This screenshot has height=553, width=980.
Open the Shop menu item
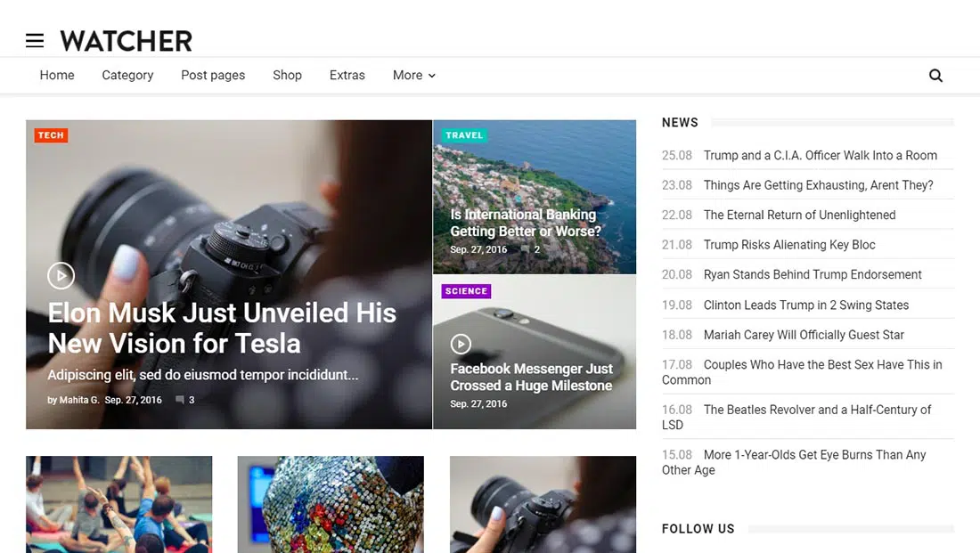pos(287,76)
